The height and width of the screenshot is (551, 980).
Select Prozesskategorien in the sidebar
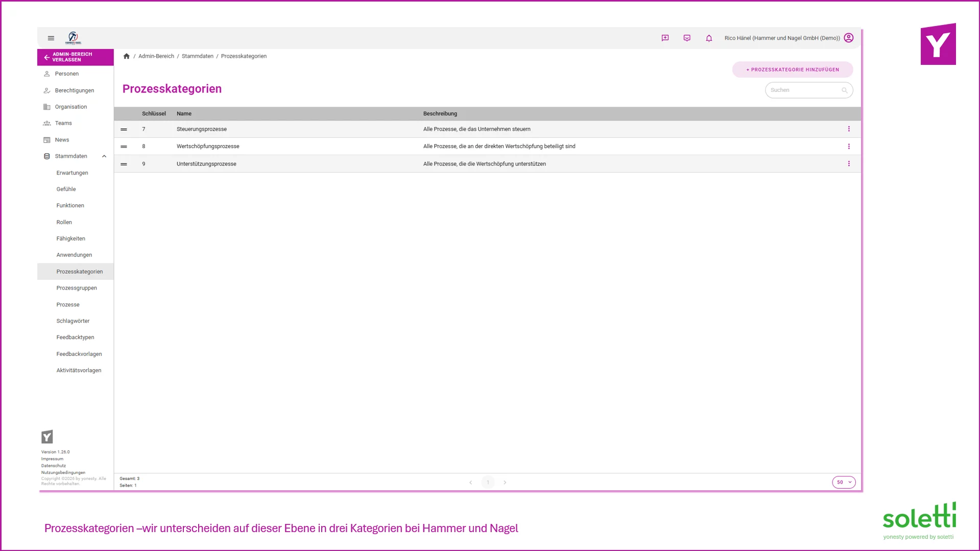76,272
